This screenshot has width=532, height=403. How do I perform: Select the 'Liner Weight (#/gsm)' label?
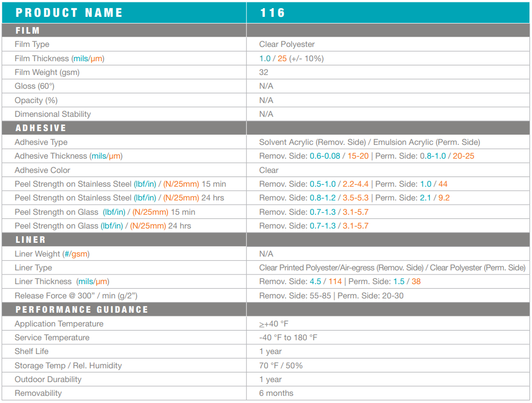(52, 254)
